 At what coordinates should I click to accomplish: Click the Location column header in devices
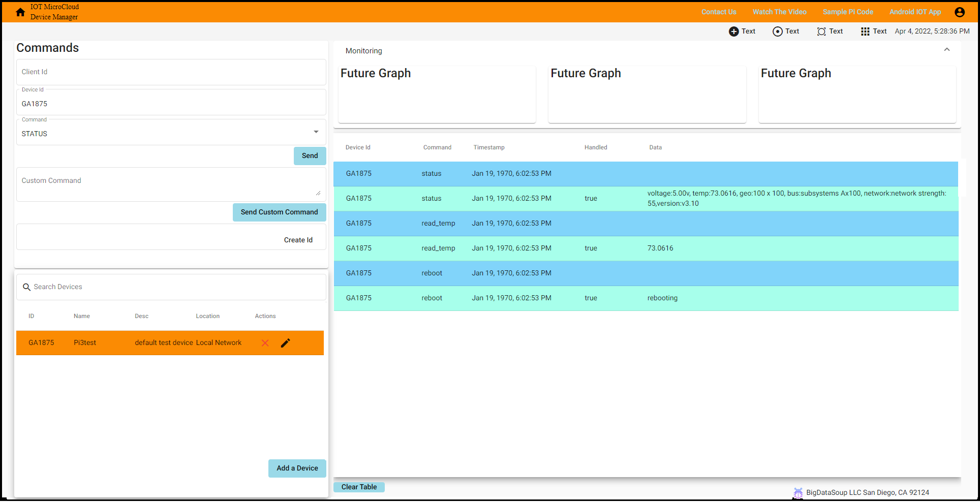(x=208, y=316)
